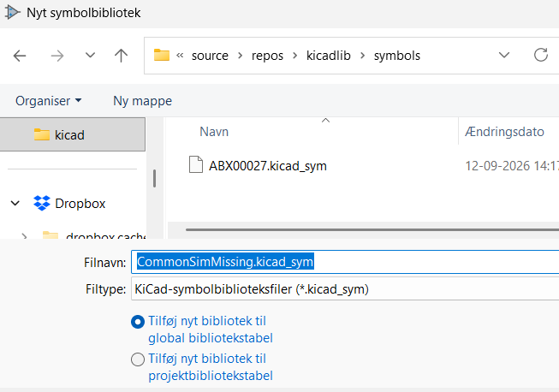Open the Organiser menu
This screenshot has height=392, width=559.
pos(48,101)
